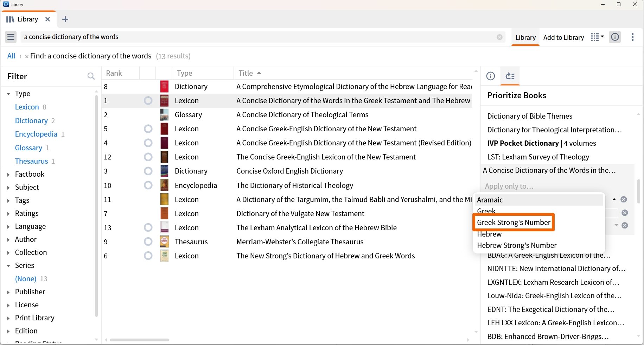The width and height of the screenshot is (644, 345).
Task: Go to All breadcrumb link
Action: [x=11, y=56]
